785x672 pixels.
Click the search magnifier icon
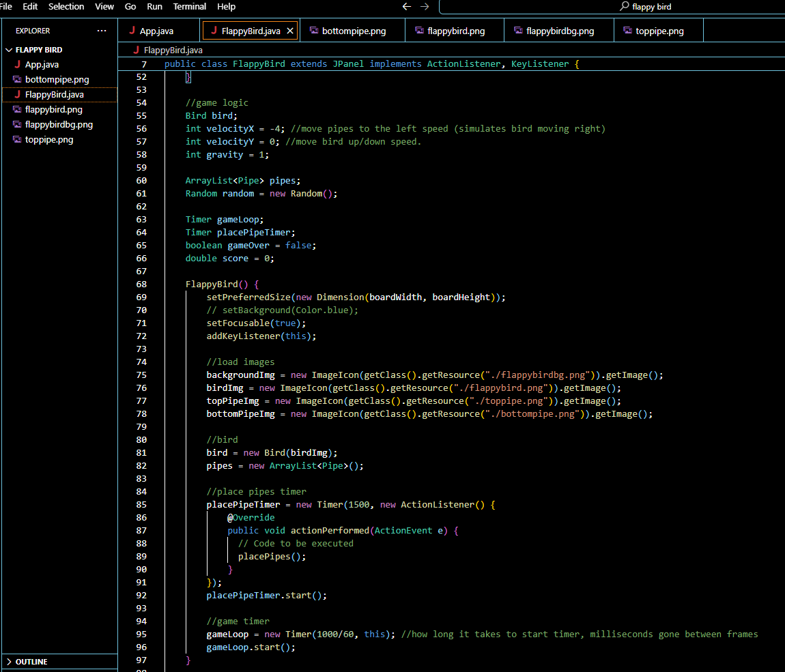[624, 7]
